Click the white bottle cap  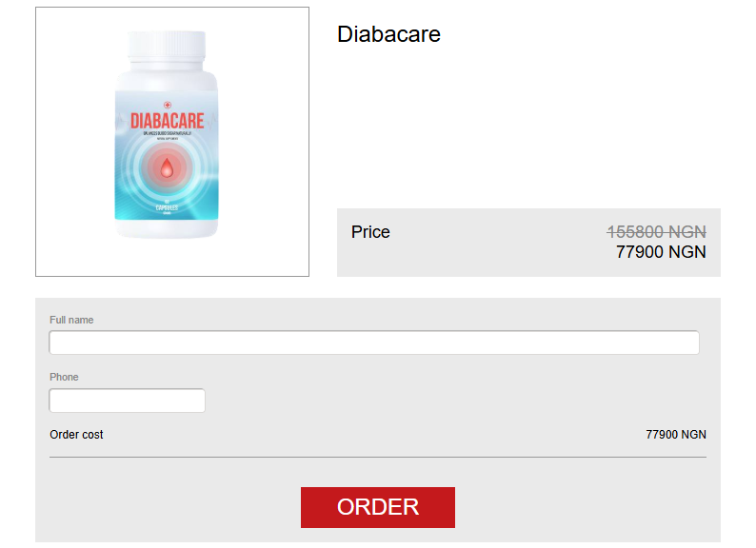(x=167, y=46)
